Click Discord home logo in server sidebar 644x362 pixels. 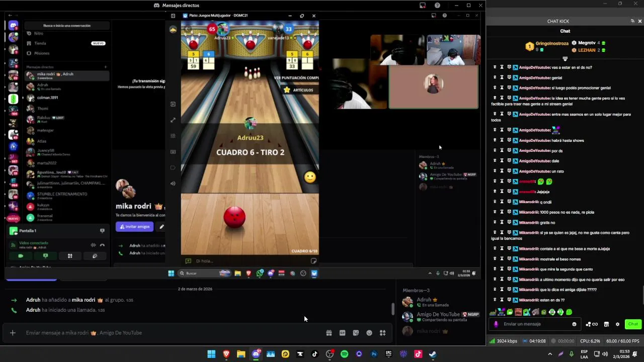pos(14,26)
